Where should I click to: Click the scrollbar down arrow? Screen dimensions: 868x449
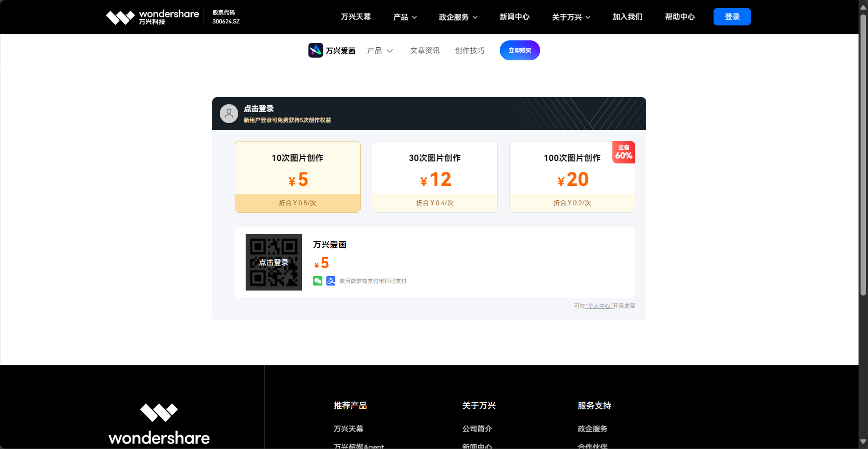(x=863, y=442)
